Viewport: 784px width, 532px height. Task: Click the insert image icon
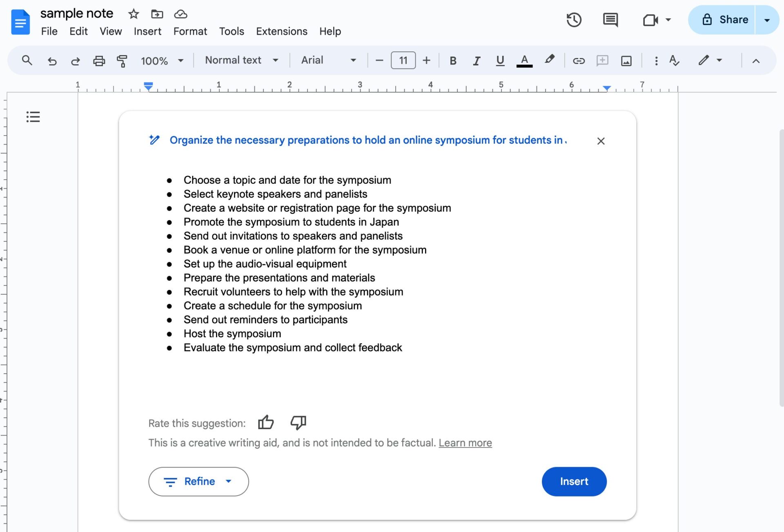point(626,61)
